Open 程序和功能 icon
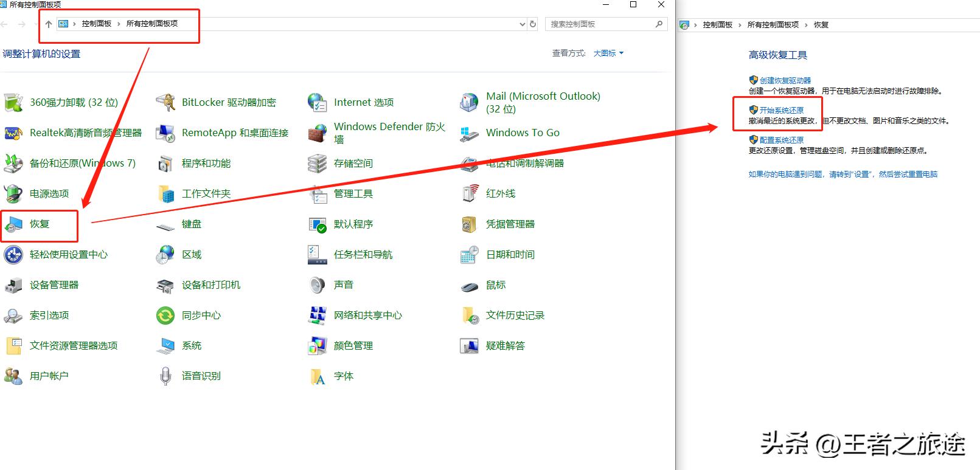The height and width of the screenshot is (470, 980). [165, 163]
